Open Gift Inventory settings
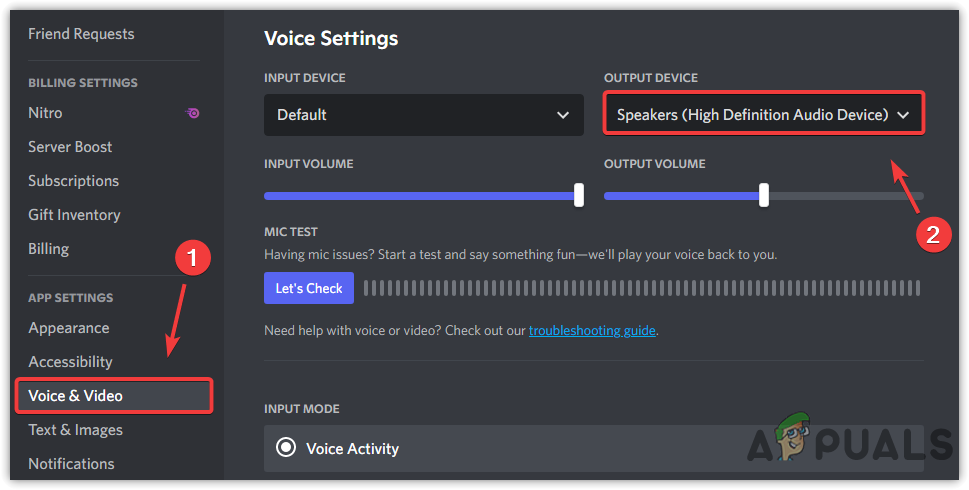 pyautogui.click(x=74, y=215)
